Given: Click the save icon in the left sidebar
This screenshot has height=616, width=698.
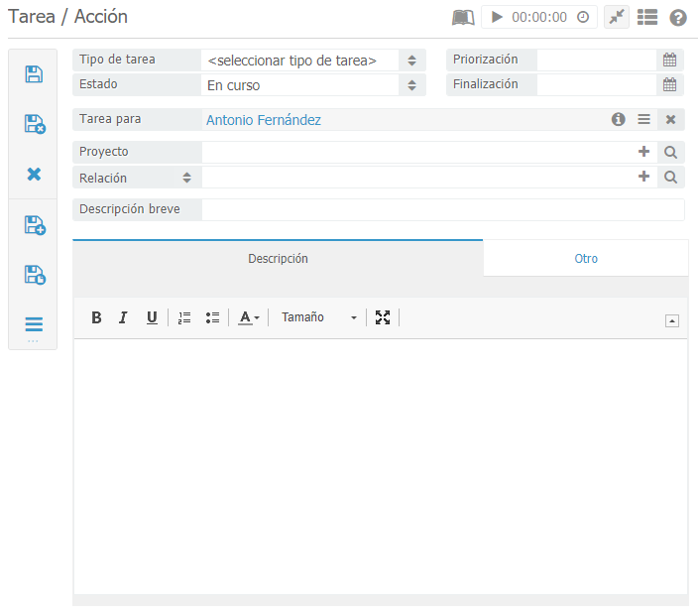Looking at the screenshot, I should pyautogui.click(x=34, y=74).
